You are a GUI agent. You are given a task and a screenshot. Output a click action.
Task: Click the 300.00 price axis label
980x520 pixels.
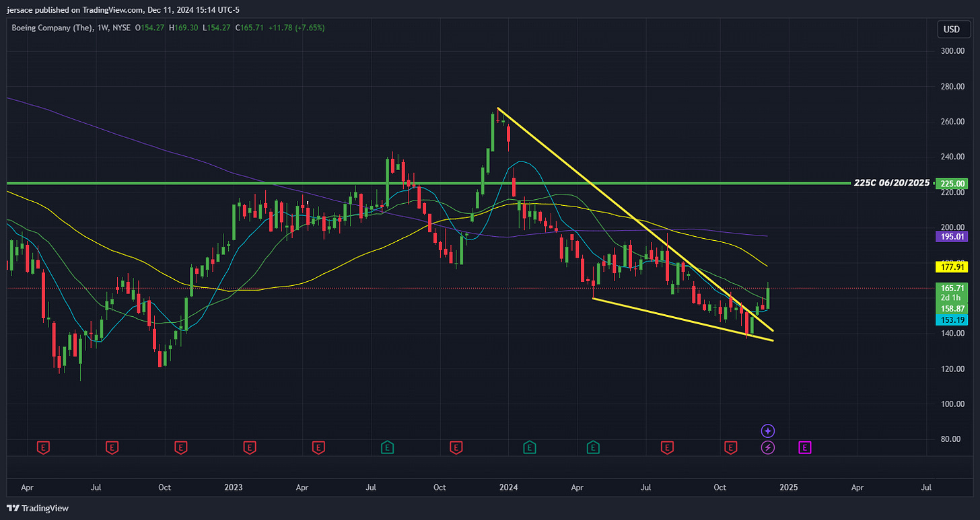pyautogui.click(x=951, y=51)
